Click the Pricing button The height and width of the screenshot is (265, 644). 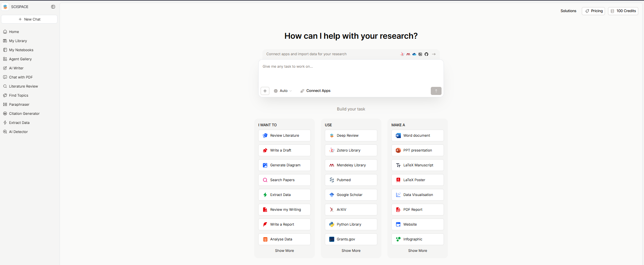coord(593,11)
